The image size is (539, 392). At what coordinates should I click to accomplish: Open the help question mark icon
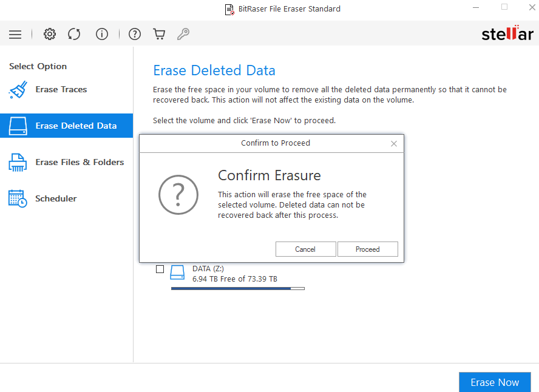(135, 35)
